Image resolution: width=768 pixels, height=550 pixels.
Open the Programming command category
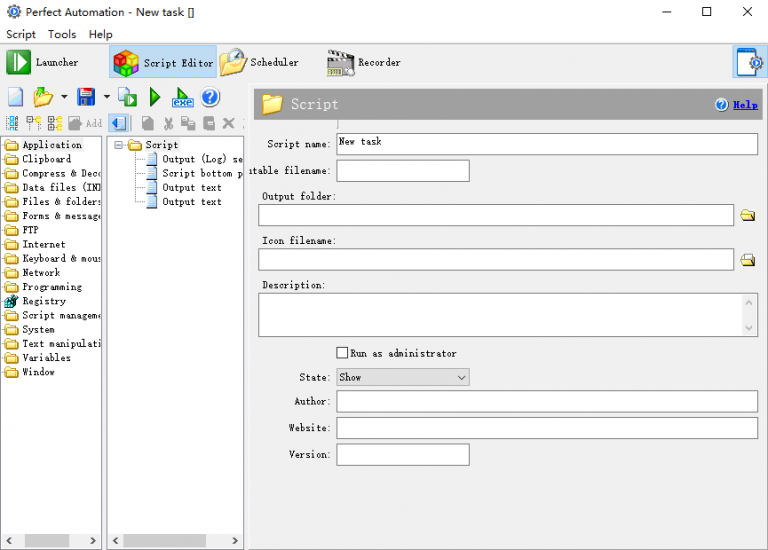pos(52,287)
